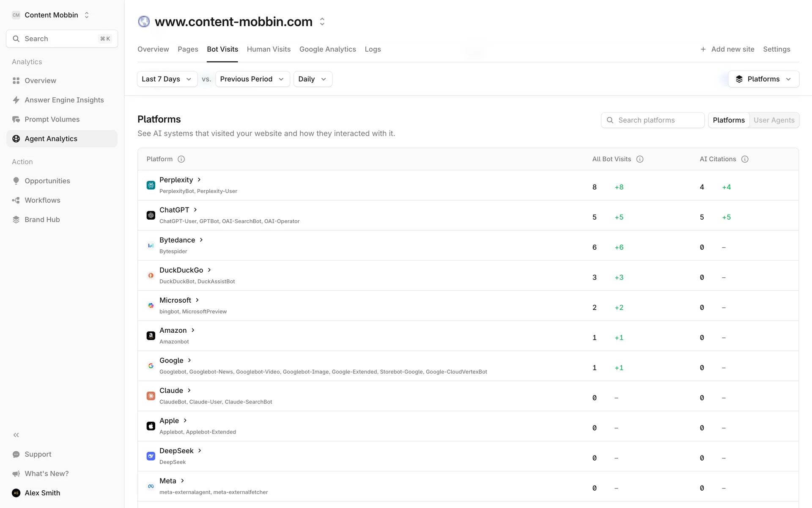
Task: Click the ChatGPT platform logo icon
Action: point(151,215)
